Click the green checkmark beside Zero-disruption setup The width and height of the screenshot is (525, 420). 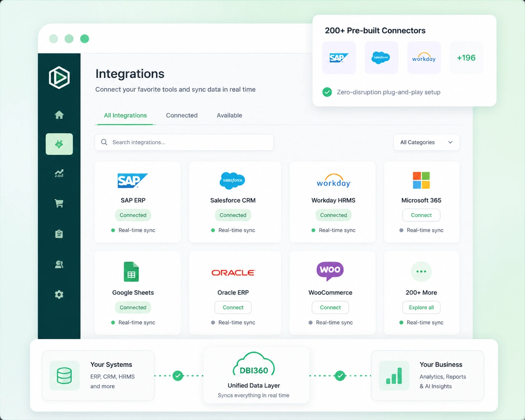(327, 92)
